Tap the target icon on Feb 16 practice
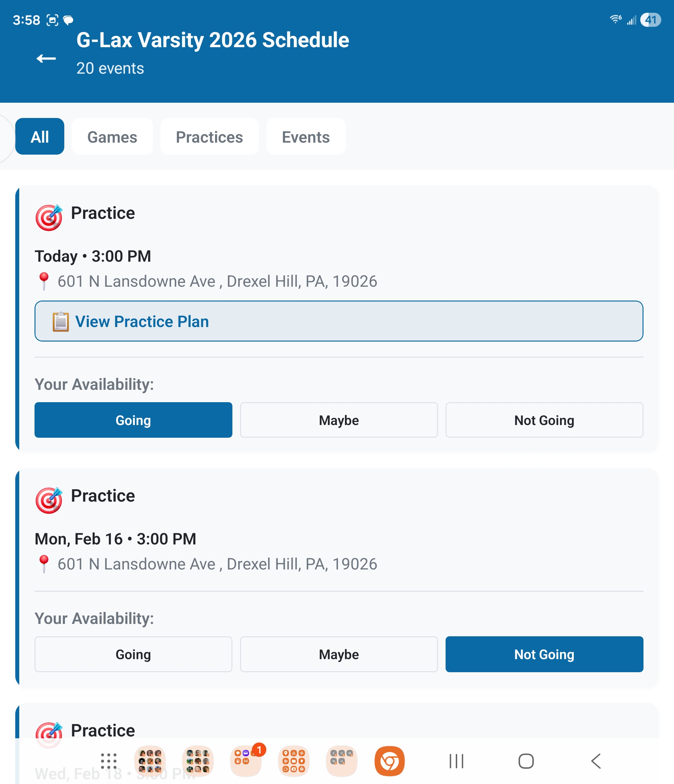Image resolution: width=674 pixels, height=784 pixels. point(49,500)
